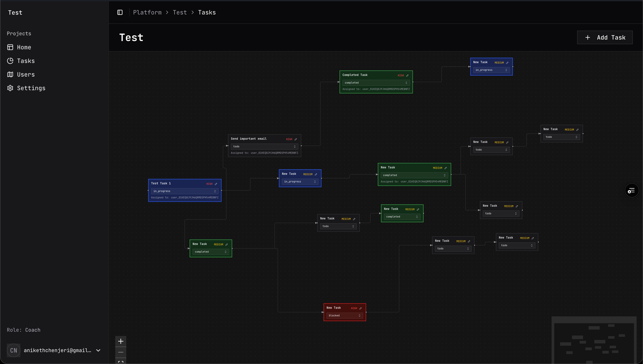This screenshot has height=364, width=643.
Task: Zoom out on the canvas
Action: tap(121, 352)
